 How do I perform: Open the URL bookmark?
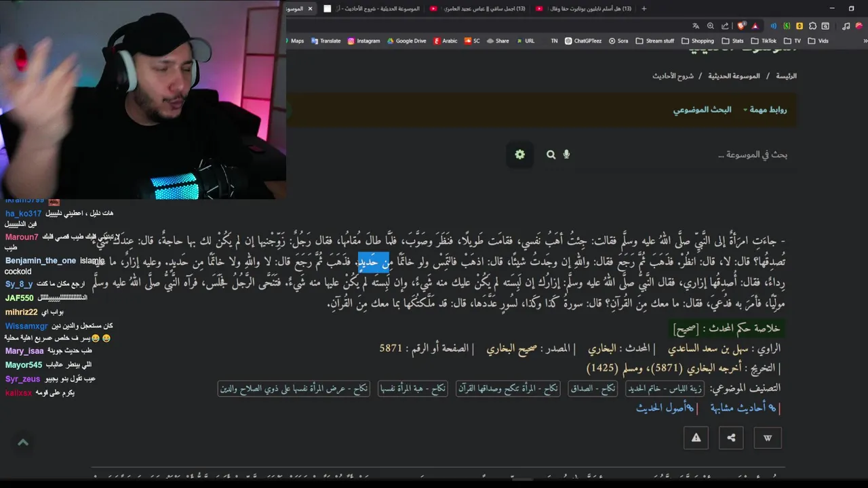(x=526, y=41)
